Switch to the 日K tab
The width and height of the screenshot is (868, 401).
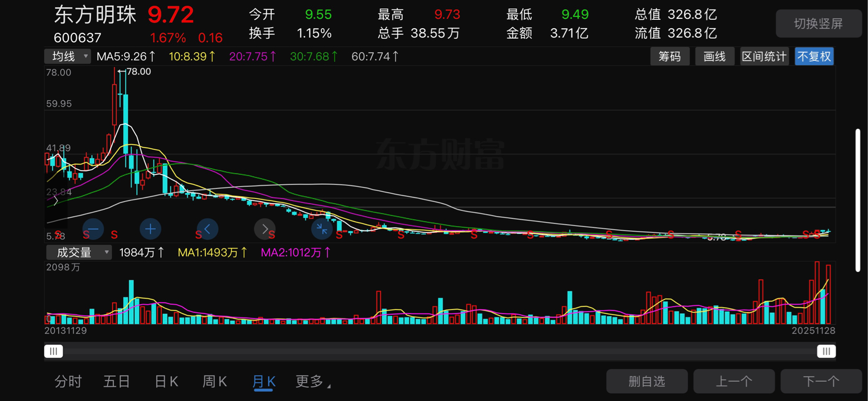[167, 382]
